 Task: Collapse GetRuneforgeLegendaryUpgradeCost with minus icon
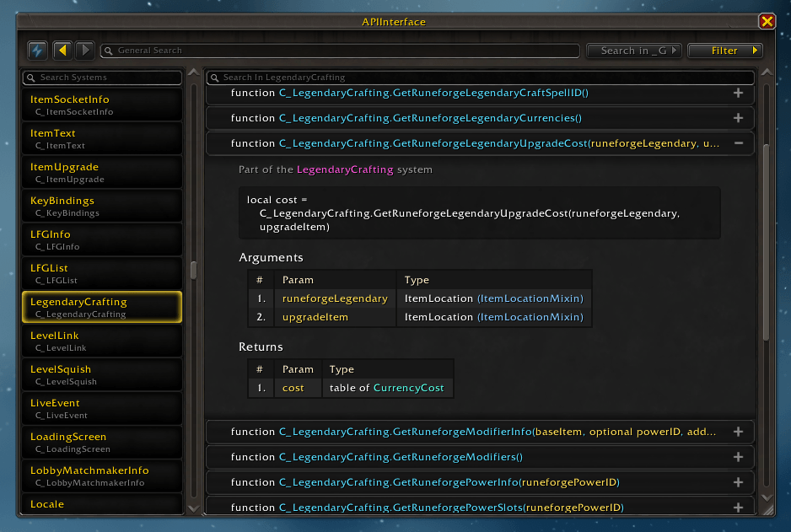739,143
